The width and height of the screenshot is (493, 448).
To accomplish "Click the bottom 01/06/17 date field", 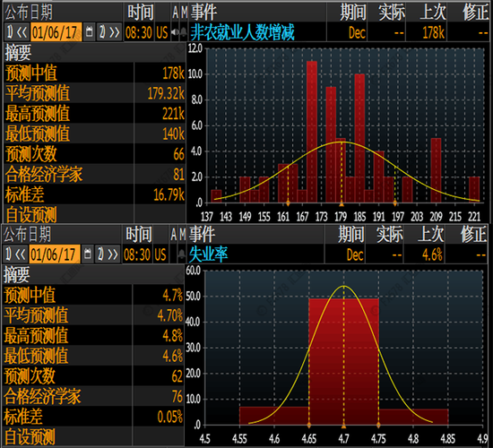I will pyautogui.click(x=55, y=254).
